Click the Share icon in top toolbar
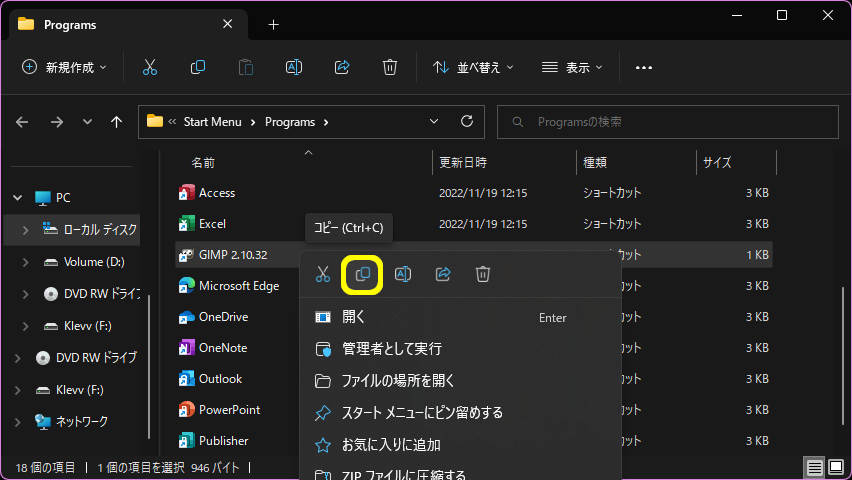 [x=342, y=67]
